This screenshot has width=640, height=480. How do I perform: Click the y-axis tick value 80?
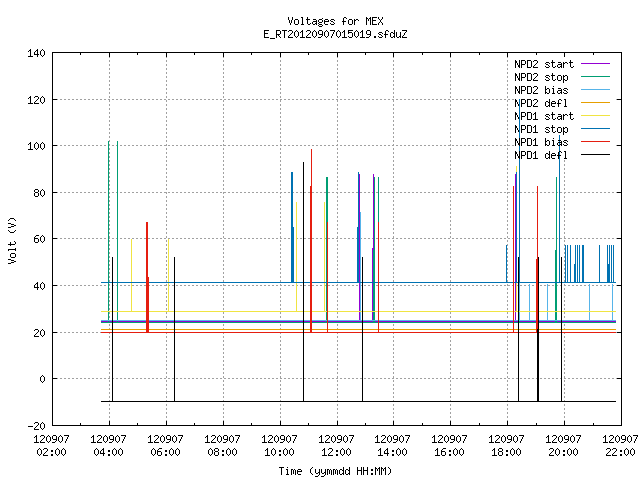(x=39, y=193)
